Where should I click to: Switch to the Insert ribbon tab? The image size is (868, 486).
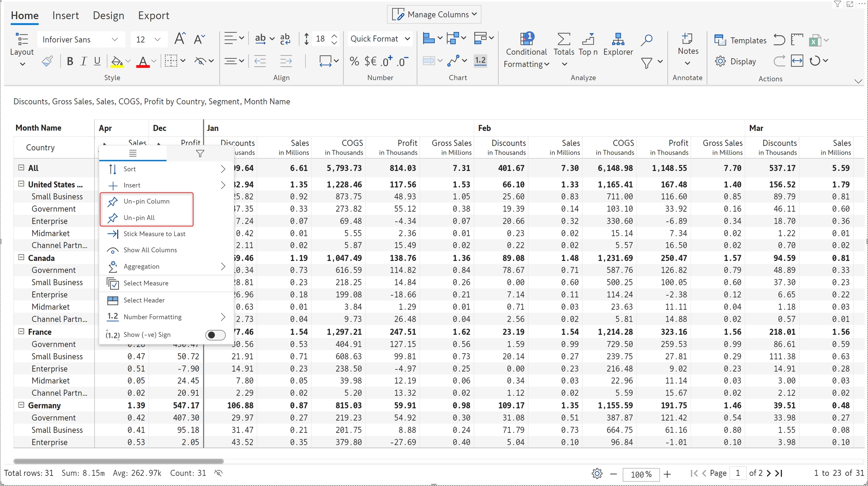[x=66, y=15]
